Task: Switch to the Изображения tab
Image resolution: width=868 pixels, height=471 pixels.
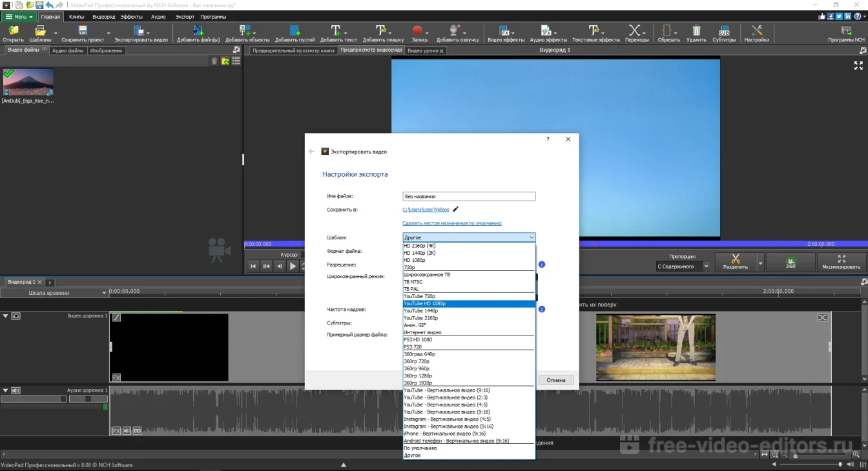Action: tap(106, 50)
